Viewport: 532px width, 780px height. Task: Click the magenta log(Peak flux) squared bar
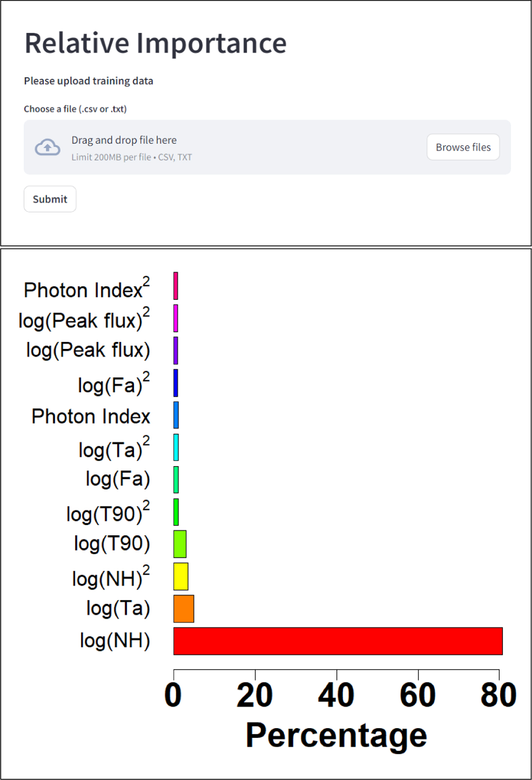coord(176,318)
